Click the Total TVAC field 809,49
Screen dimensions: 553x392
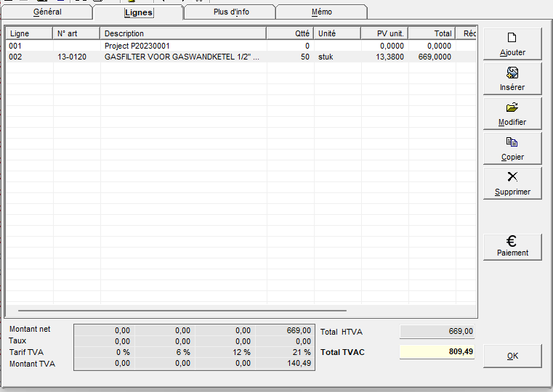[x=437, y=351]
